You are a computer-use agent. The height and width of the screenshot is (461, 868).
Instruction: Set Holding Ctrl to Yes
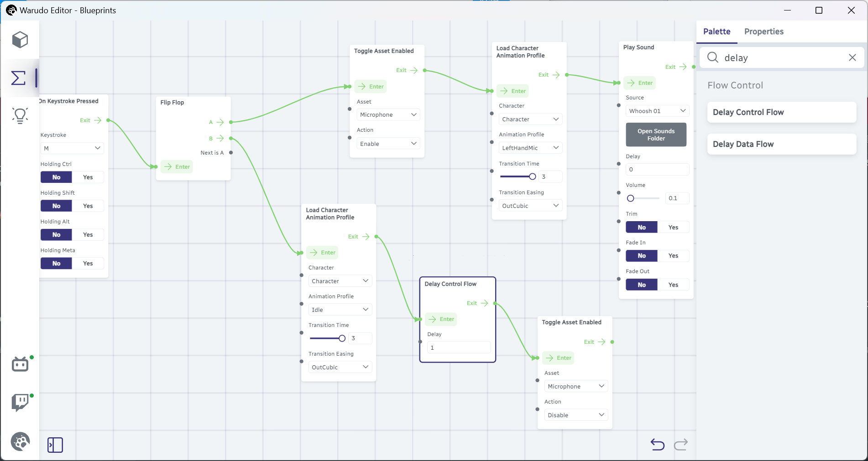[88, 177]
